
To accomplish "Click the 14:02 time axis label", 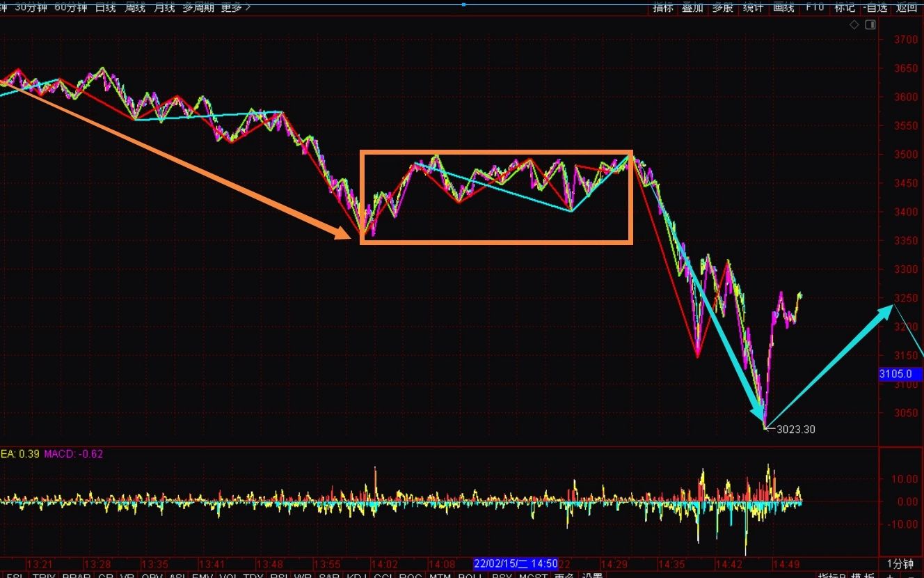I will pos(384,563).
